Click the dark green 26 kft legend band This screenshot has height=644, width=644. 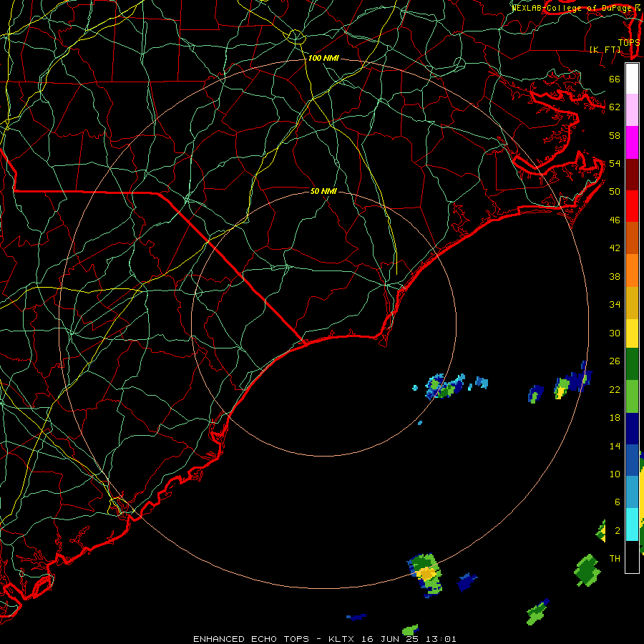632,364
